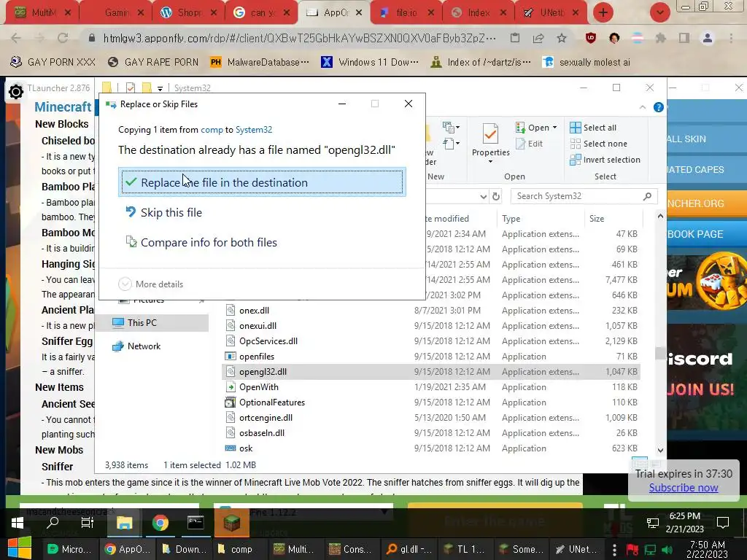The image size is (747, 560).
Task: Open Properties in the Explorer ribbon
Action: pyautogui.click(x=490, y=139)
